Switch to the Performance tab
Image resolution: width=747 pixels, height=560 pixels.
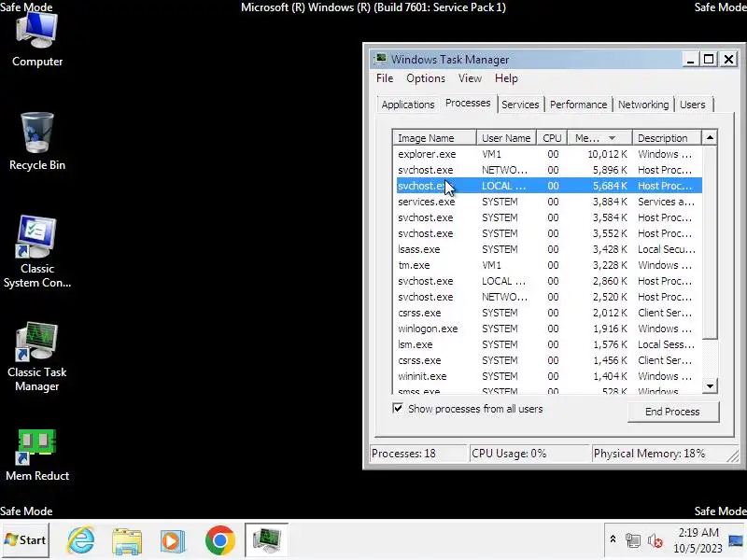pyautogui.click(x=578, y=105)
